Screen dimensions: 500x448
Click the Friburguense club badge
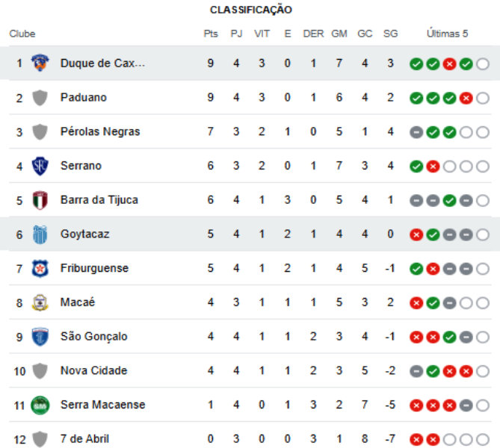coord(40,268)
